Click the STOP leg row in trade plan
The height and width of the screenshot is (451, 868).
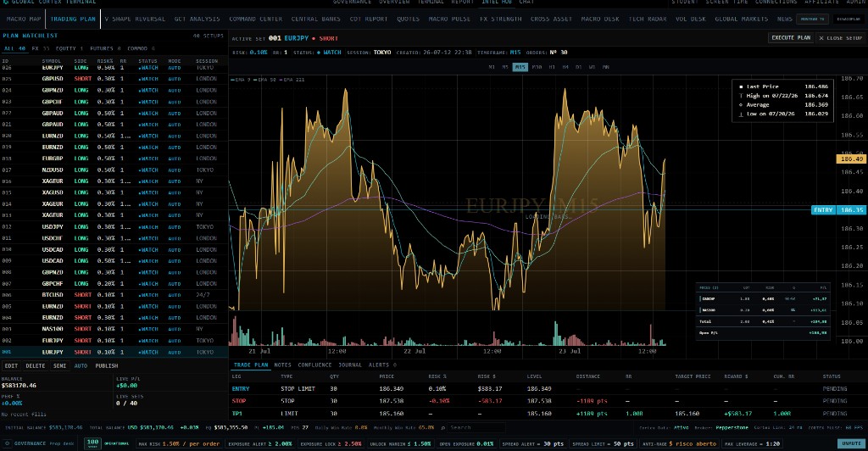(x=548, y=401)
